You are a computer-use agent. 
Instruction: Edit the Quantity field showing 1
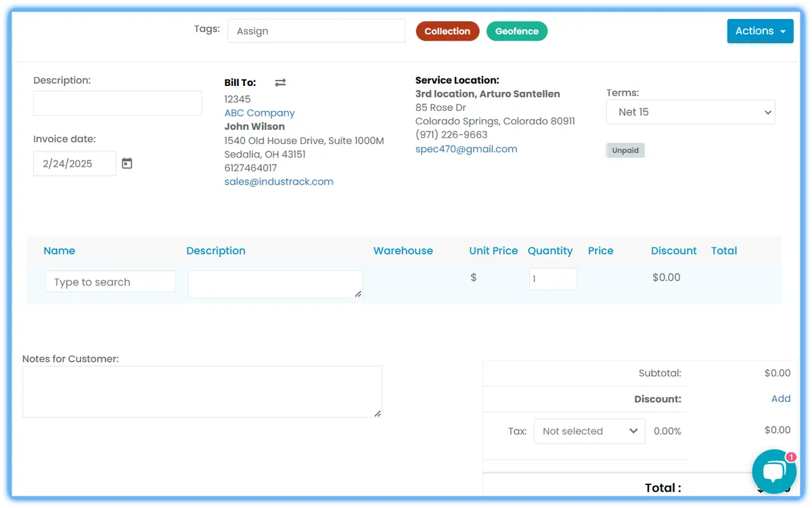click(x=553, y=279)
